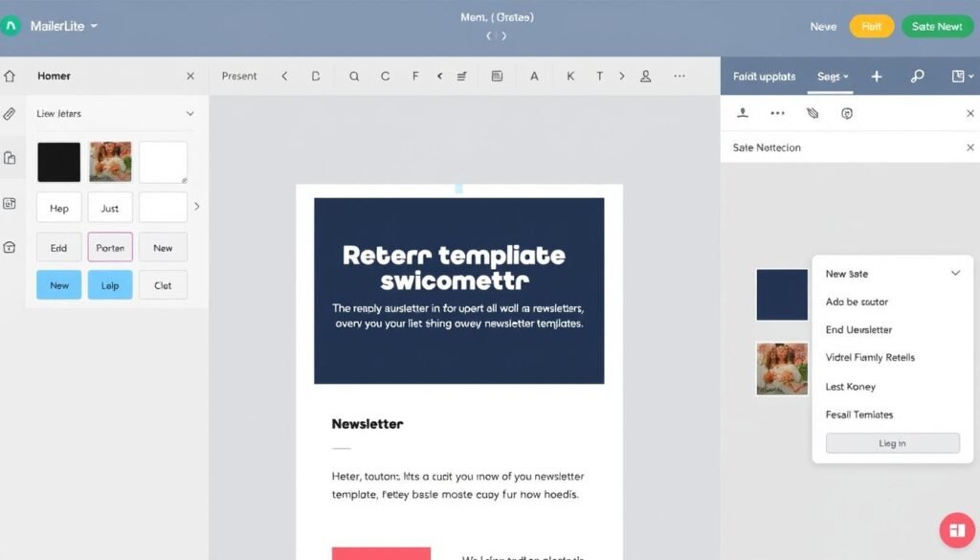Select the Present menu item
Image resolution: width=980 pixels, height=560 pixels.
coord(239,76)
